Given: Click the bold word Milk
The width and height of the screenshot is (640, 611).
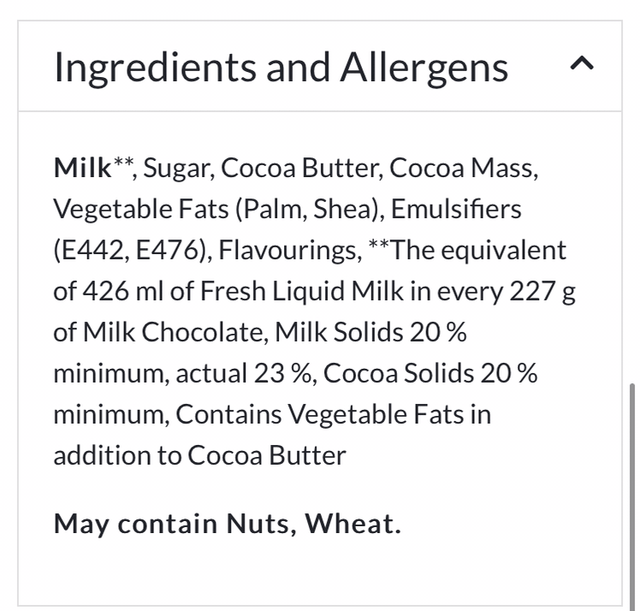Looking at the screenshot, I should coord(82,167).
